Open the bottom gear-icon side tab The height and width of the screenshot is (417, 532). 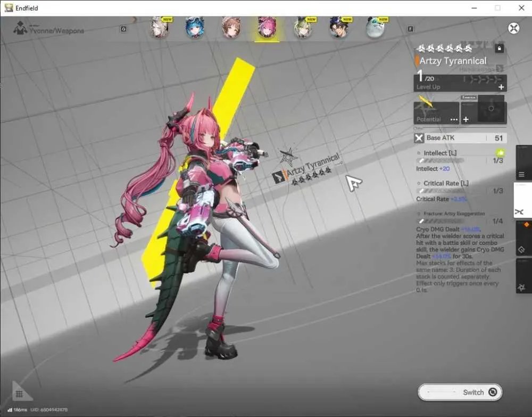coord(523,276)
